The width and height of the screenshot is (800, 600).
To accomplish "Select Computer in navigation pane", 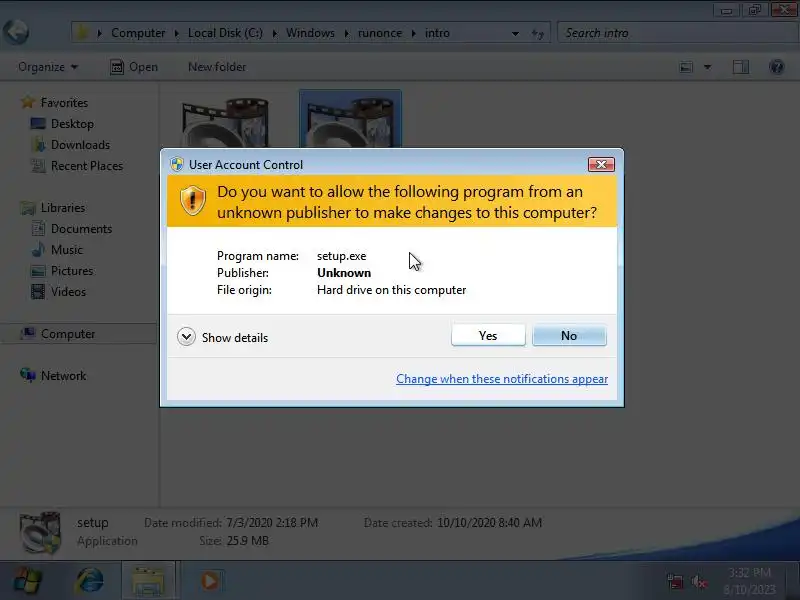I will pyautogui.click(x=68, y=334).
